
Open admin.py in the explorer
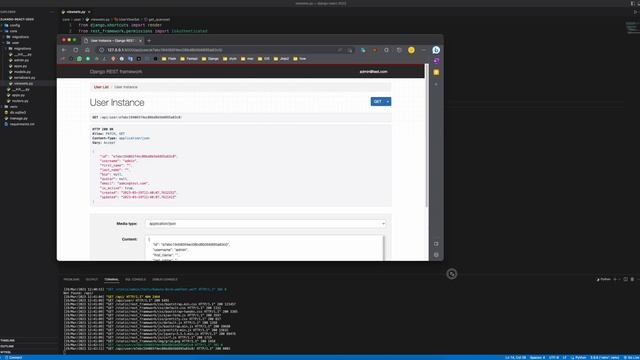[21, 60]
